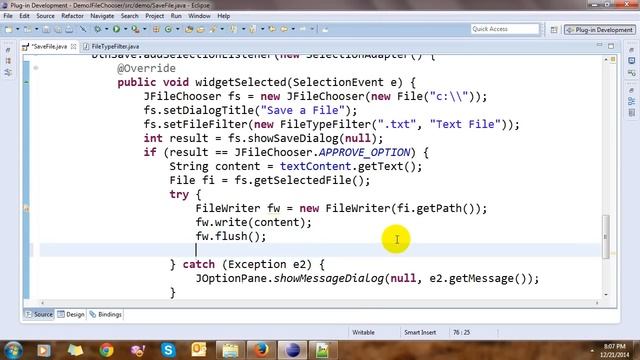Screen dimensions: 640x360
Task: Open the Refactor menu
Action: 72,16
